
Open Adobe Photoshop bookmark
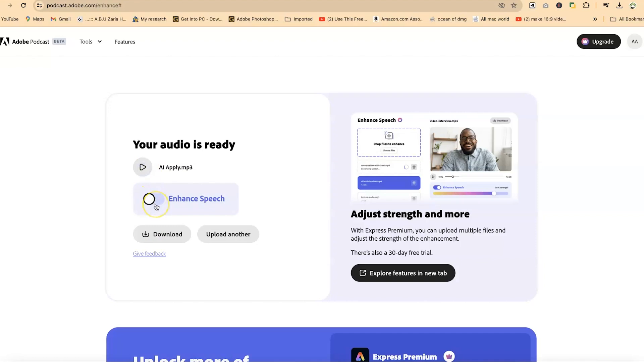[x=253, y=19]
